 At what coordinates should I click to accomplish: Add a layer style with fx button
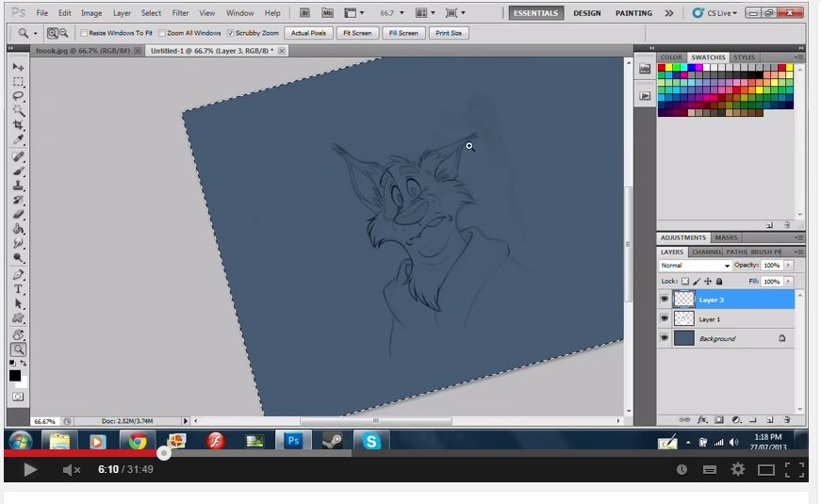coord(701,420)
